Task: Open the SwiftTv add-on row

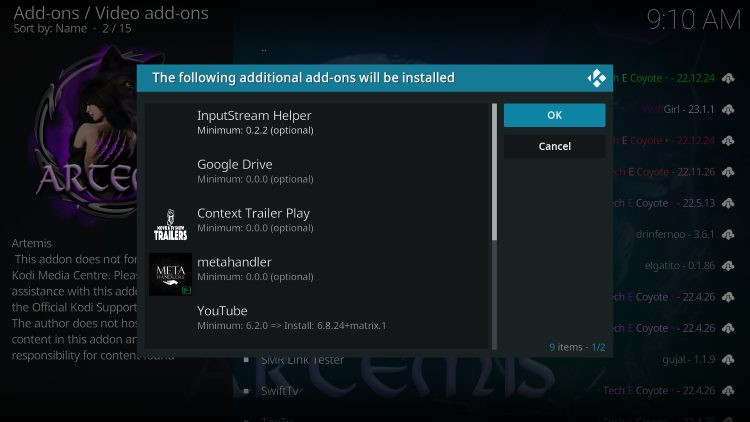Action: click(488, 391)
